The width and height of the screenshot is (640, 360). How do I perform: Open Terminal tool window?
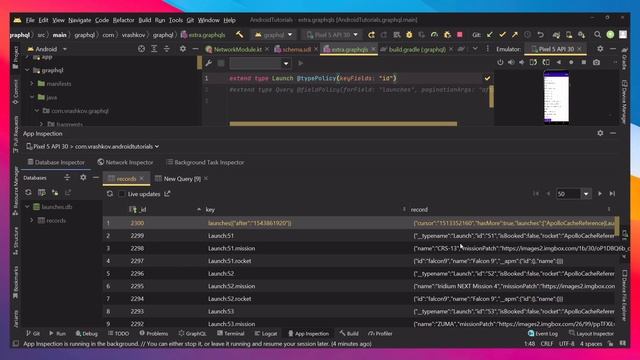[x=231, y=333]
